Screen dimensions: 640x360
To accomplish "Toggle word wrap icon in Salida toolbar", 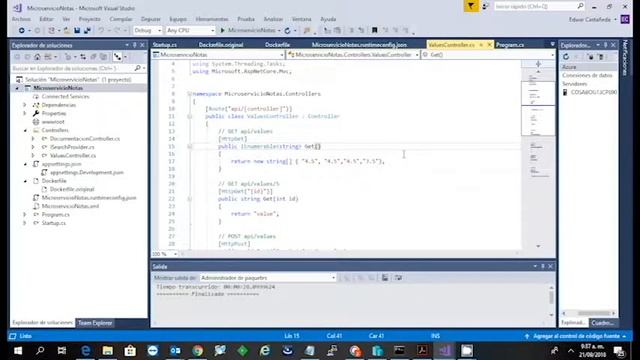I will pos(398,278).
